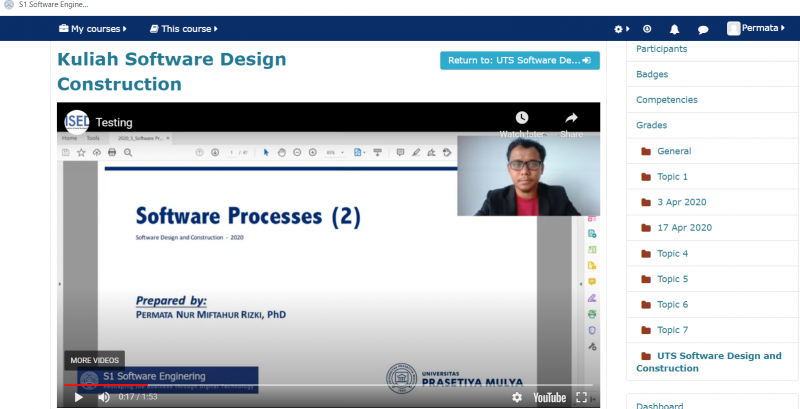Expand the Permata user menu arrow
The height and width of the screenshot is (409, 800).
783,29
